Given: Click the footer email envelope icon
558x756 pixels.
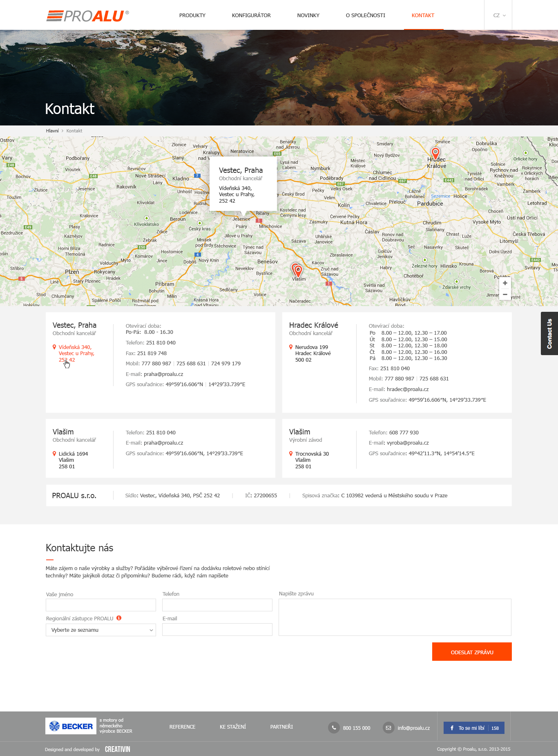Looking at the screenshot, I should pyautogui.click(x=388, y=728).
